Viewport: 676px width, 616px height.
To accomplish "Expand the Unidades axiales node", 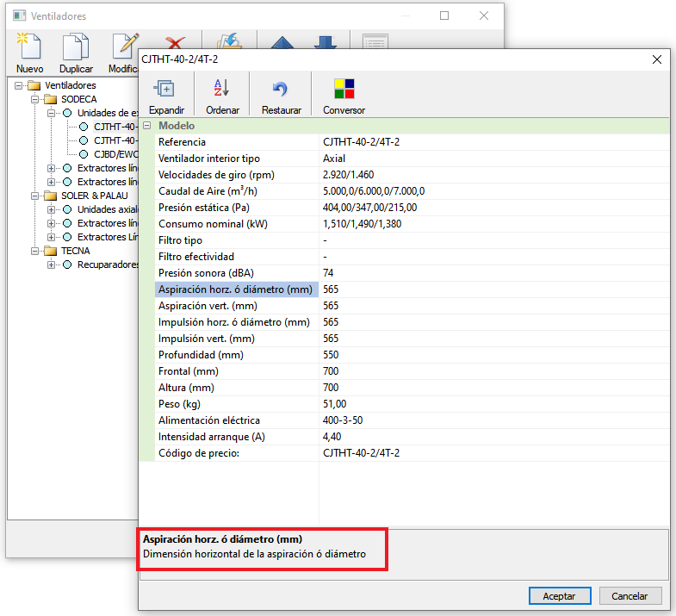I will pyautogui.click(x=51, y=209).
